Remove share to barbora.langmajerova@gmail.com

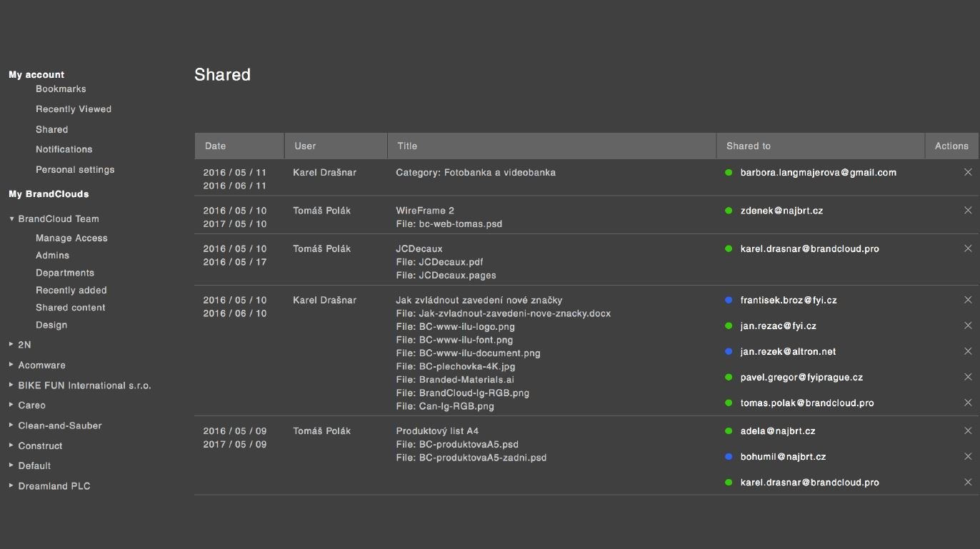968,172
